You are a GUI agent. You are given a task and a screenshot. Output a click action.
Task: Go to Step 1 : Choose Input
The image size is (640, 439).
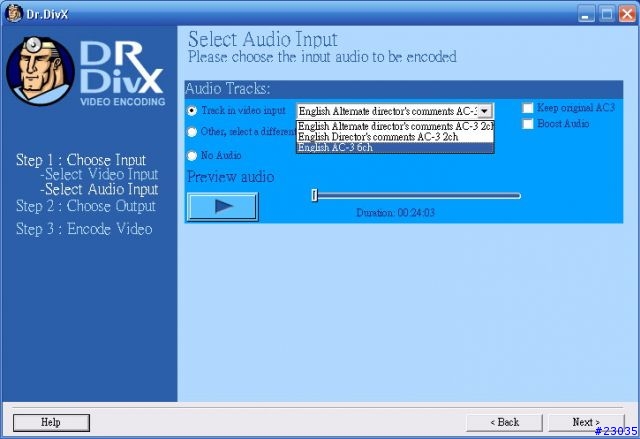pos(81,160)
